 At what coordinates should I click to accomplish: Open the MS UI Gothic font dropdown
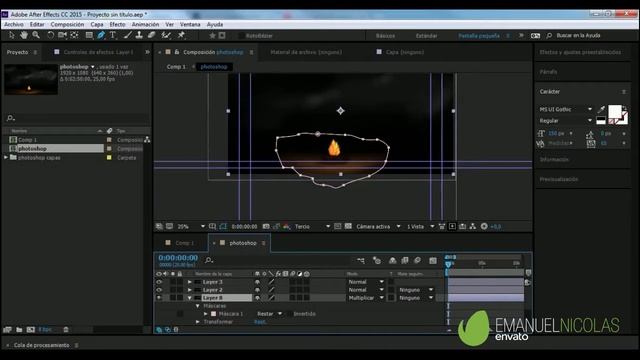click(566, 109)
